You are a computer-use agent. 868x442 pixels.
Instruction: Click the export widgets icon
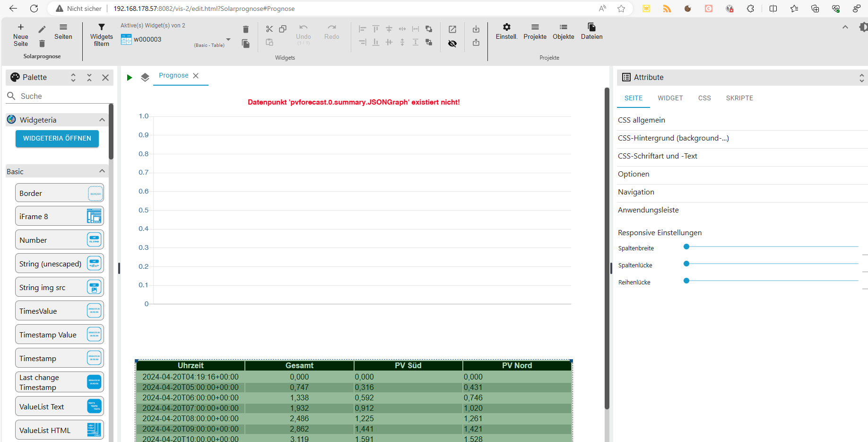pos(476,42)
